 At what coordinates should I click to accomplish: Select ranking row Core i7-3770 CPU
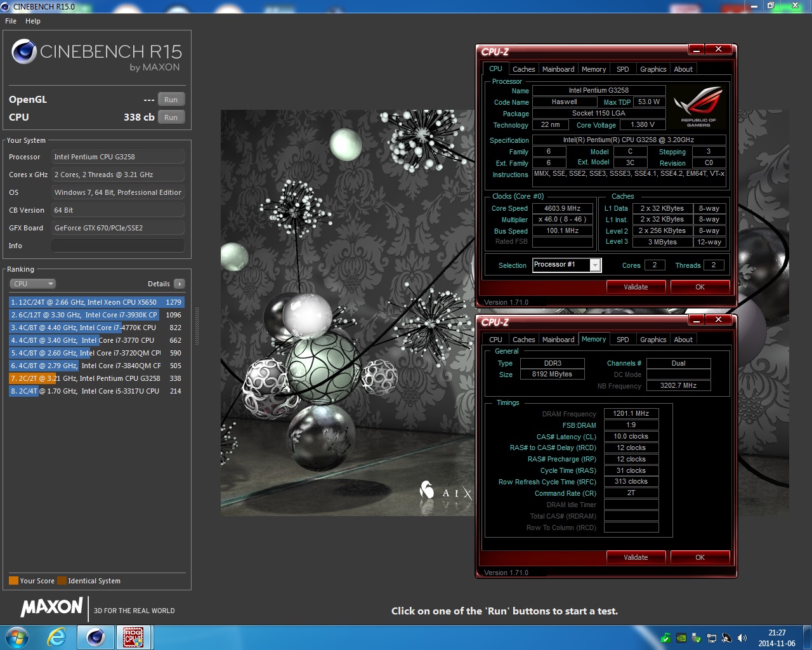[x=96, y=340]
